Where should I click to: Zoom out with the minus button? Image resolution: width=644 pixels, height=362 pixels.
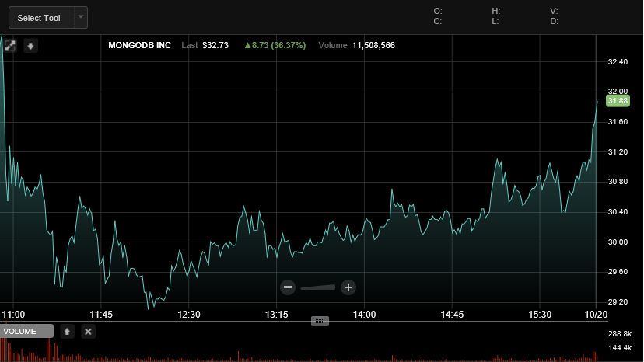pos(288,287)
